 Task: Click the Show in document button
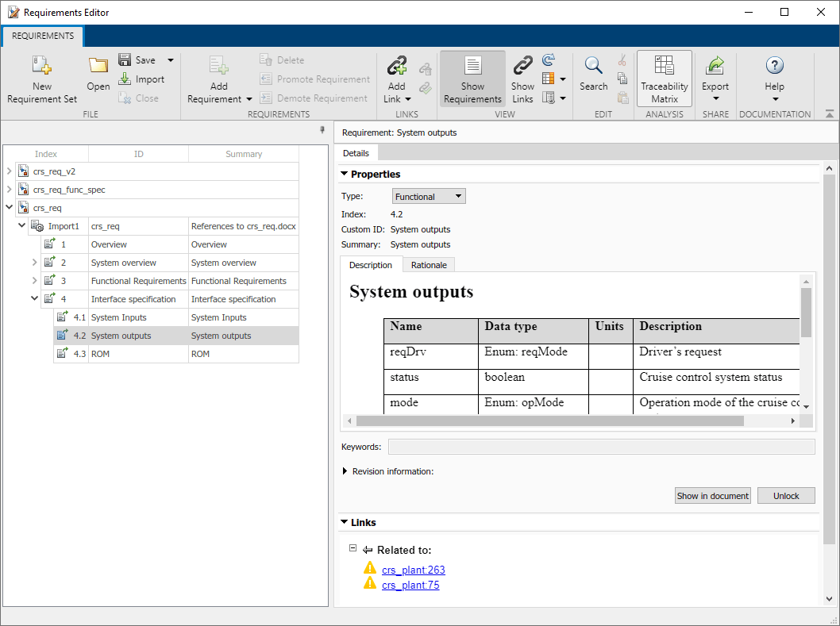click(x=712, y=496)
